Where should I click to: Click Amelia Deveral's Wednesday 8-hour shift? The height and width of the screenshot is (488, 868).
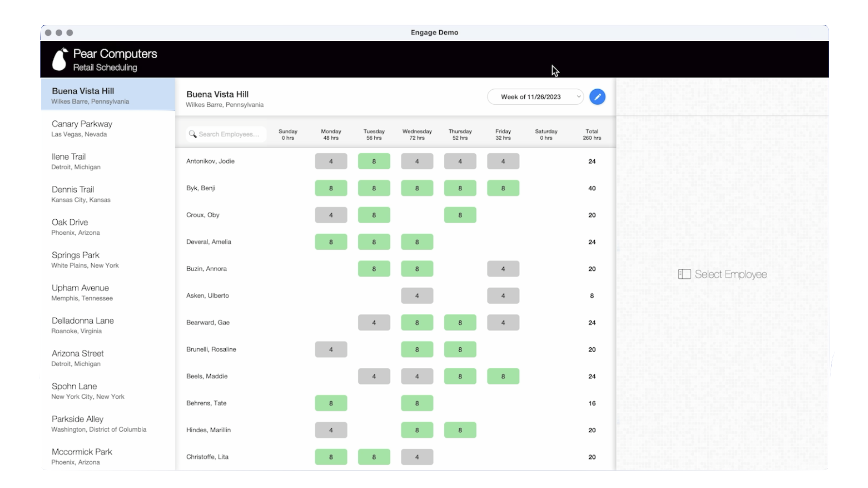(x=417, y=242)
